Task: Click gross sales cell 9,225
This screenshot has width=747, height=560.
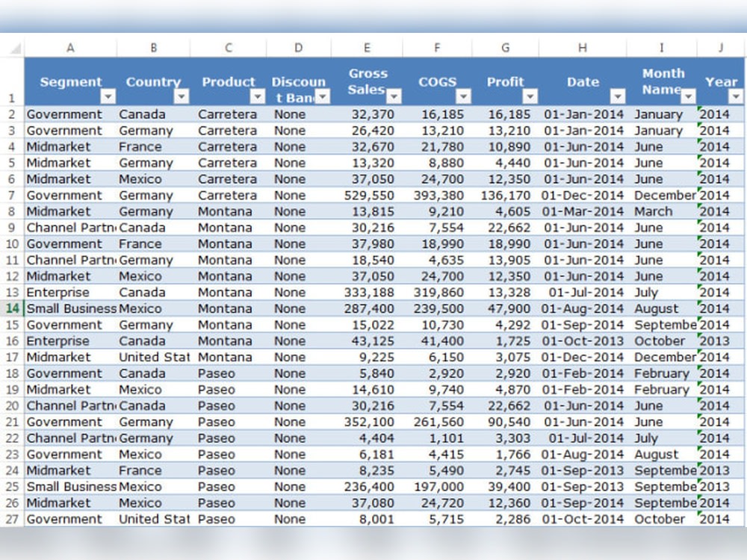Action: [367, 357]
